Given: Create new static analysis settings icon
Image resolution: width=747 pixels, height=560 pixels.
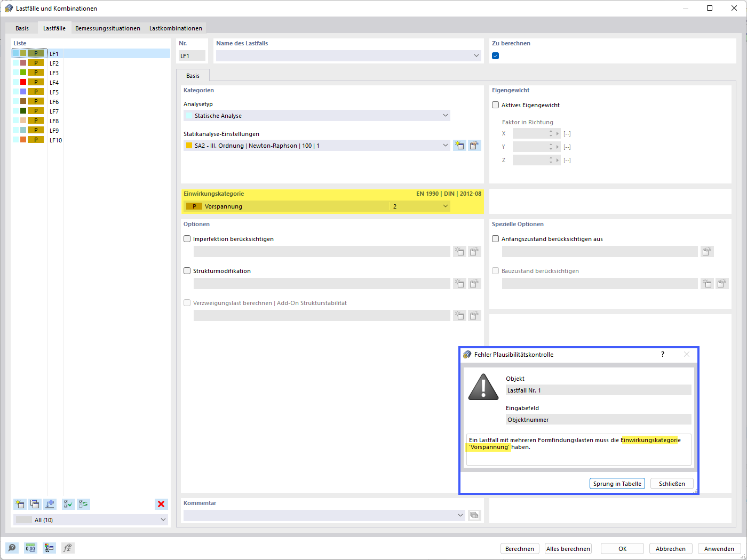Looking at the screenshot, I should [x=459, y=145].
